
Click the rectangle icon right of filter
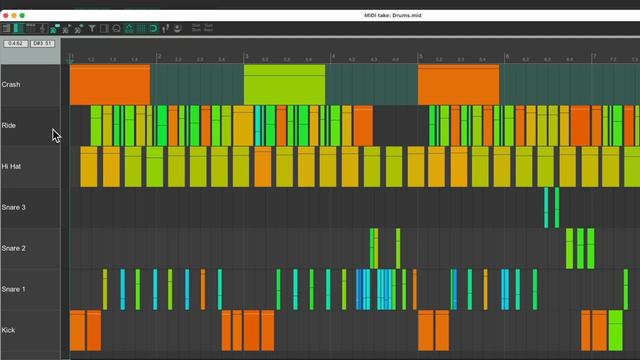(x=104, y=28)
